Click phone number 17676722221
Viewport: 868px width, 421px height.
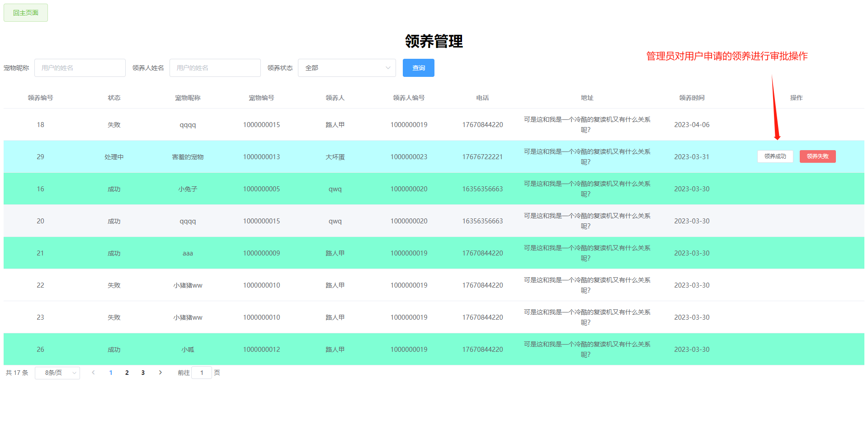tap(482, 157)
